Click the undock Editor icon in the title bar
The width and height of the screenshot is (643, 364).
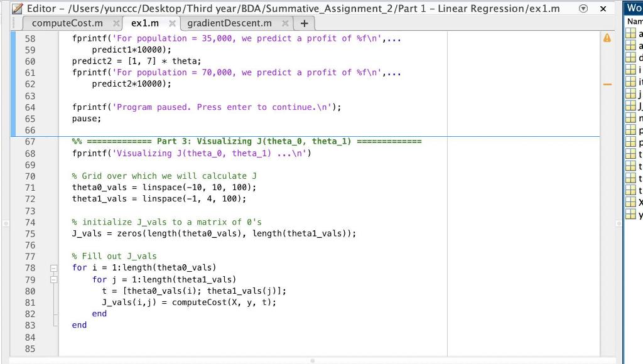(583, 8)
